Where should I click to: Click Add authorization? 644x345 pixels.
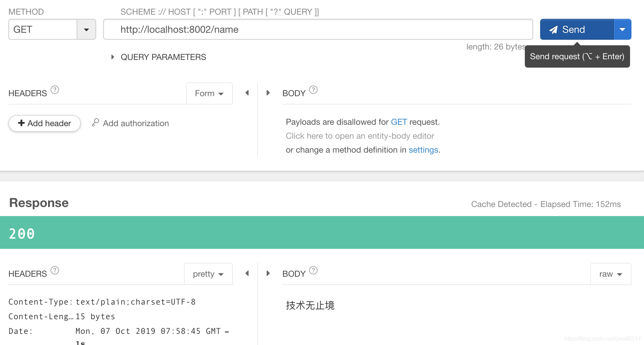(x=136, y=123)
